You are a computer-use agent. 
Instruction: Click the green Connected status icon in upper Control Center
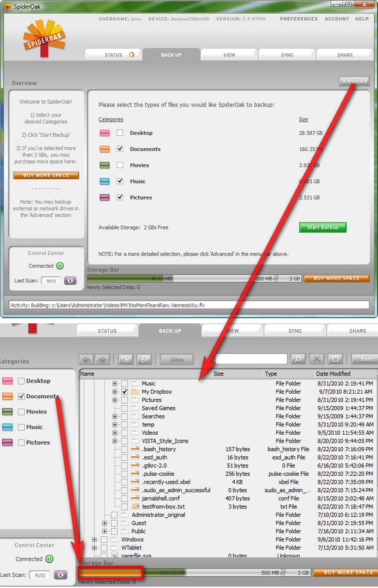pyautogui.click(x=59, y=266)
